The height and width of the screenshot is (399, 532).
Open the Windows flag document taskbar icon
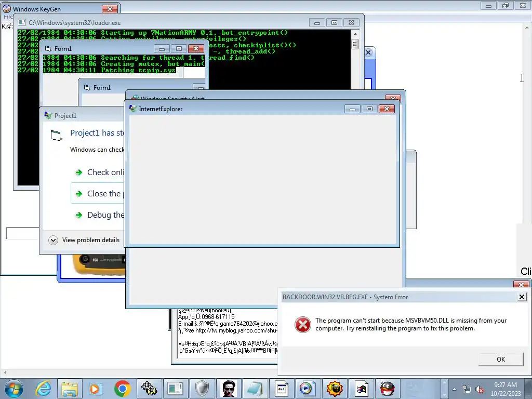pyautogui.click(x=362, y=389)
